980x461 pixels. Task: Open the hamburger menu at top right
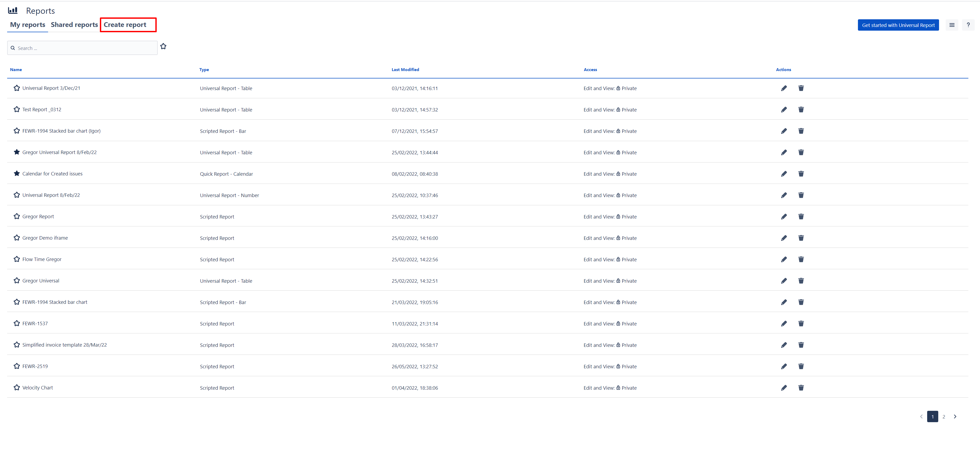coord(951,25)
